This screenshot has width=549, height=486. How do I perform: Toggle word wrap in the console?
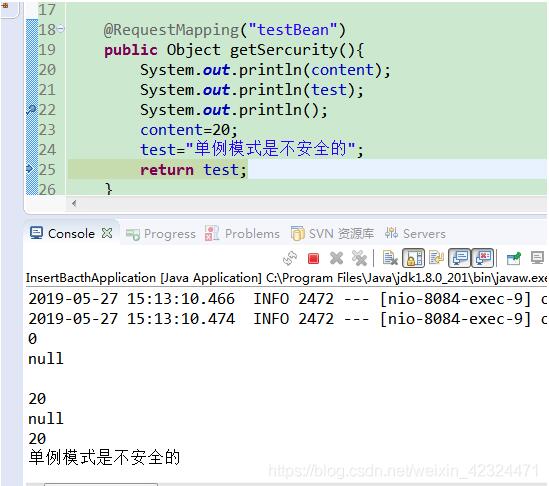436,258
